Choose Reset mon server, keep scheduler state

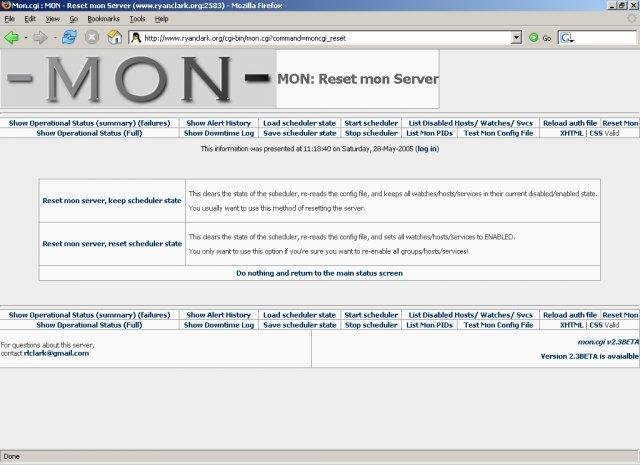pyautogui.click(x=112, y=200)
